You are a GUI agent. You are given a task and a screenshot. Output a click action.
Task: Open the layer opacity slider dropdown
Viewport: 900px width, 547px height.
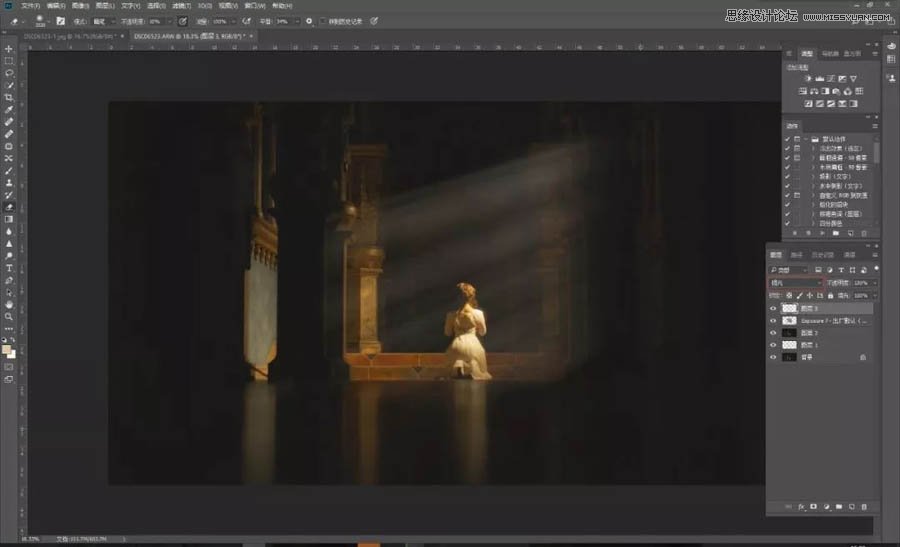875,283
